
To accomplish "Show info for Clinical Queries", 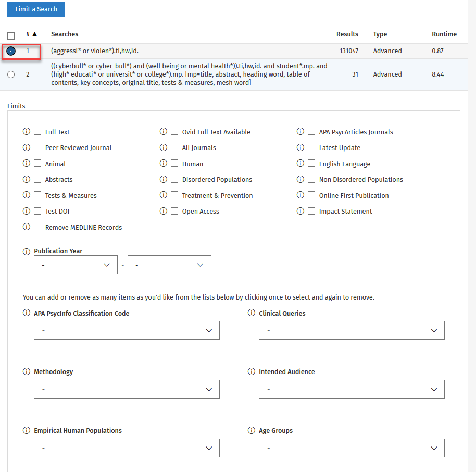I will pos(252,314).
